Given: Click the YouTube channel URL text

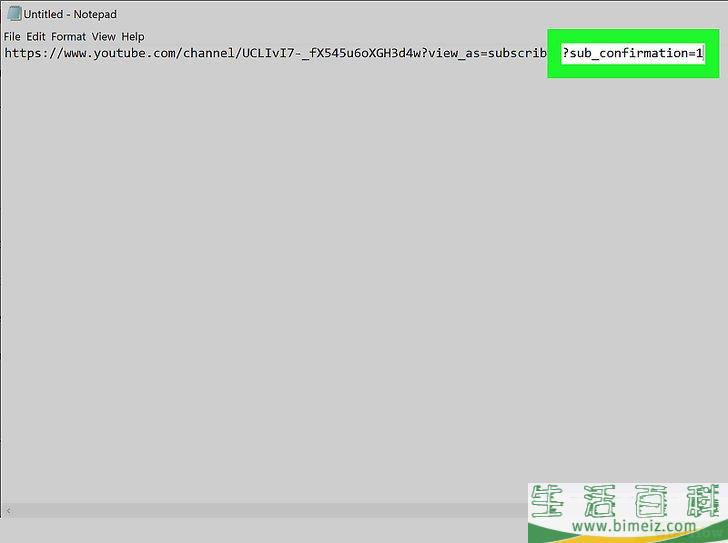Looking at the screenshot, I should point(275,53).
